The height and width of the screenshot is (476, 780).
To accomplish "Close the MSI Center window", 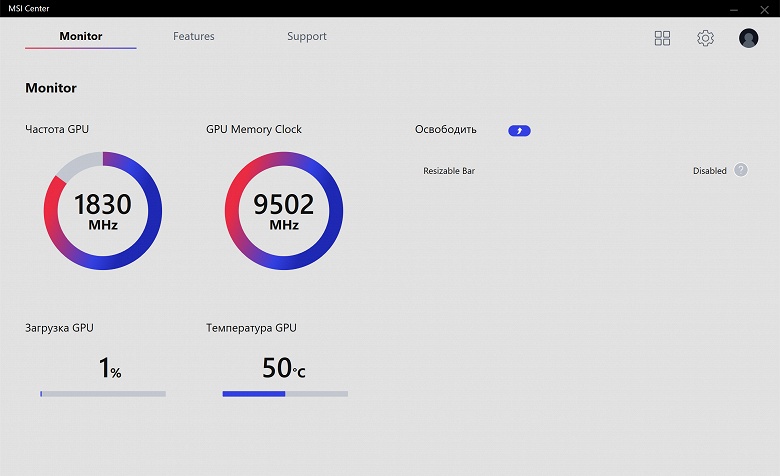I will (765, 9).
